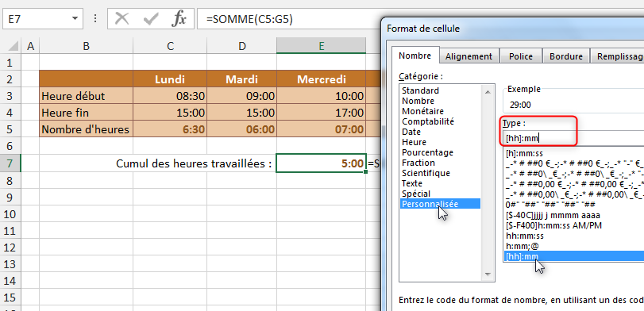The width and height of the screenshot is (644, 311).
Task: Select column B header
Action: pos(87,46)
